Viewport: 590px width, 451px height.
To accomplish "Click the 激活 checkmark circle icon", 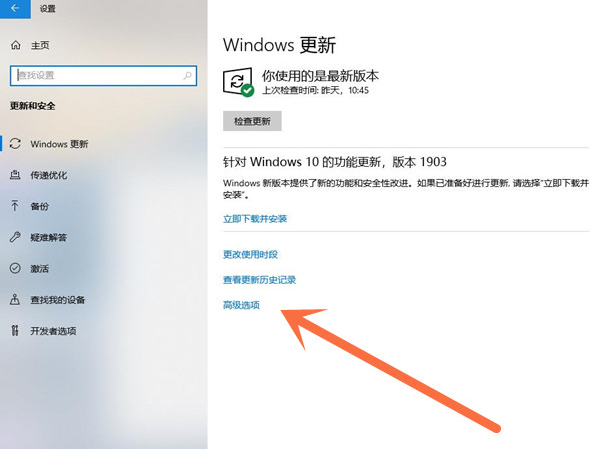I will [15, 268].
